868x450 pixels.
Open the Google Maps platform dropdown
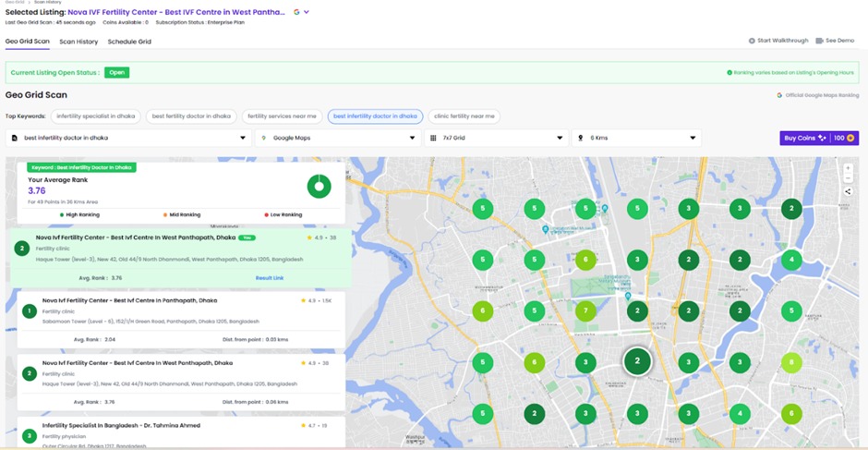pyautogui.click(x=338, y=138)
